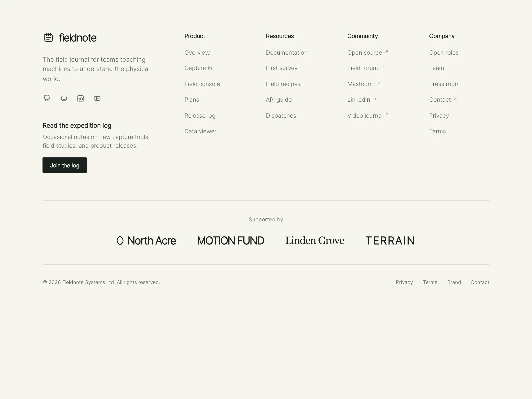Click the Company column heading
This screenshot has height=399, width=532.
442,36
